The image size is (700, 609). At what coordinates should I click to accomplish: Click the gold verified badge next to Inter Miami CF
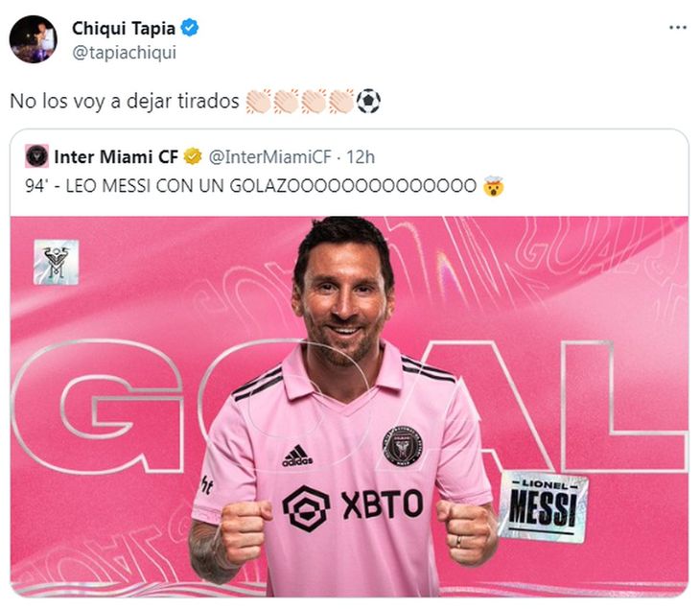tap(193, 156)
